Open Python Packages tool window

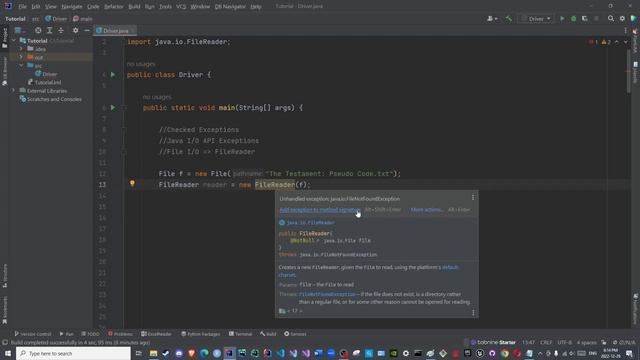click(x=200, y=334)
